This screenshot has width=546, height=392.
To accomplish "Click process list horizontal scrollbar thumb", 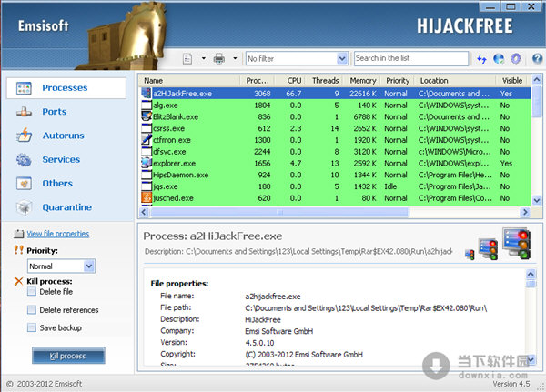I will coord(280,212).
